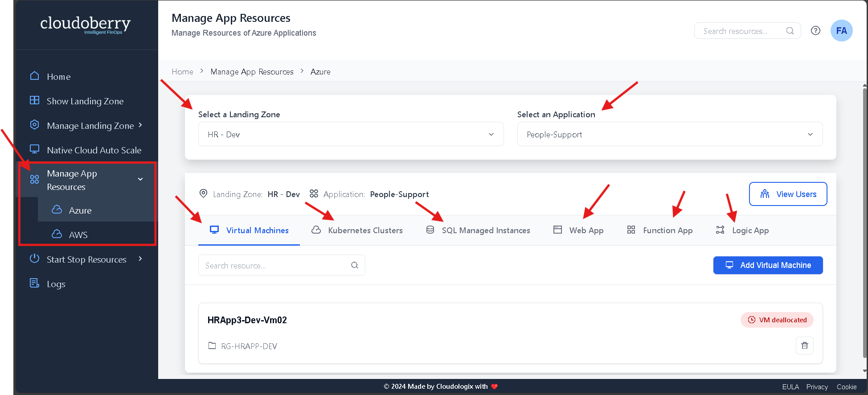Select Show Landing Zone in sidebar

87,101
